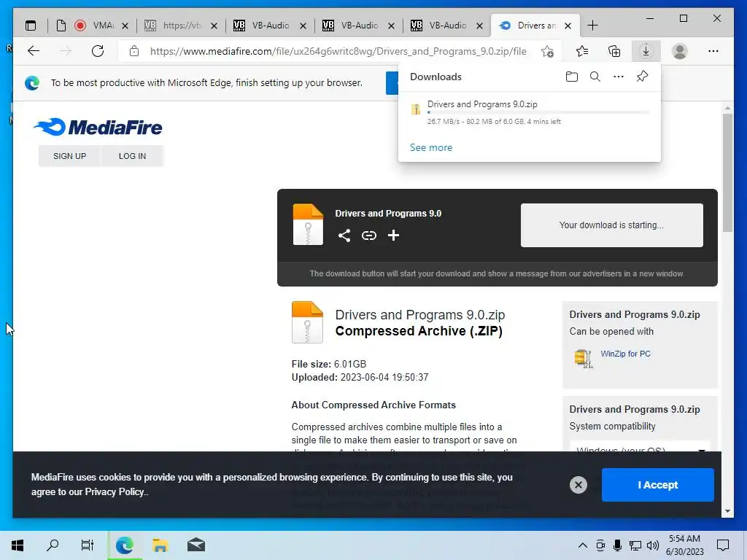This screenshot has width=747, height=560.
Task: Open Collections panel
Action: pyautogui.click(x=614, y=51)
